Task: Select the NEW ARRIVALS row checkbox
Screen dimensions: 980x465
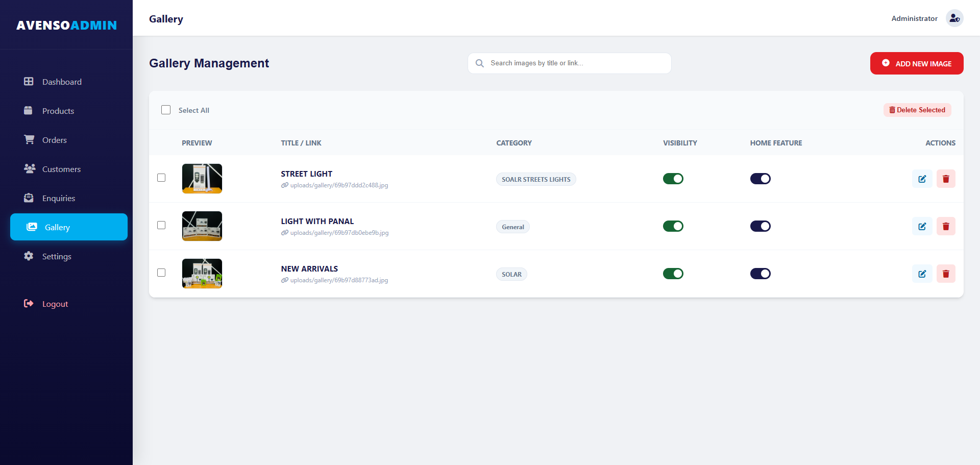Action: [x=161, y=273]
